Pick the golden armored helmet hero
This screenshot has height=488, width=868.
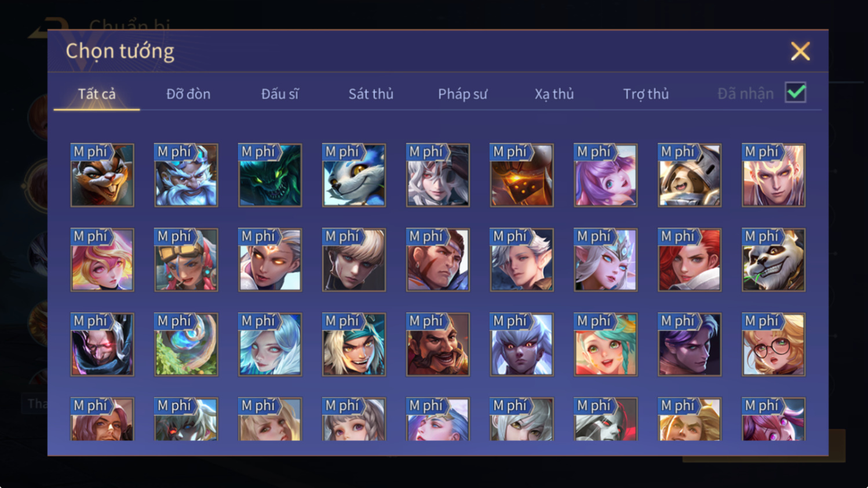click(x=521, y=175)
